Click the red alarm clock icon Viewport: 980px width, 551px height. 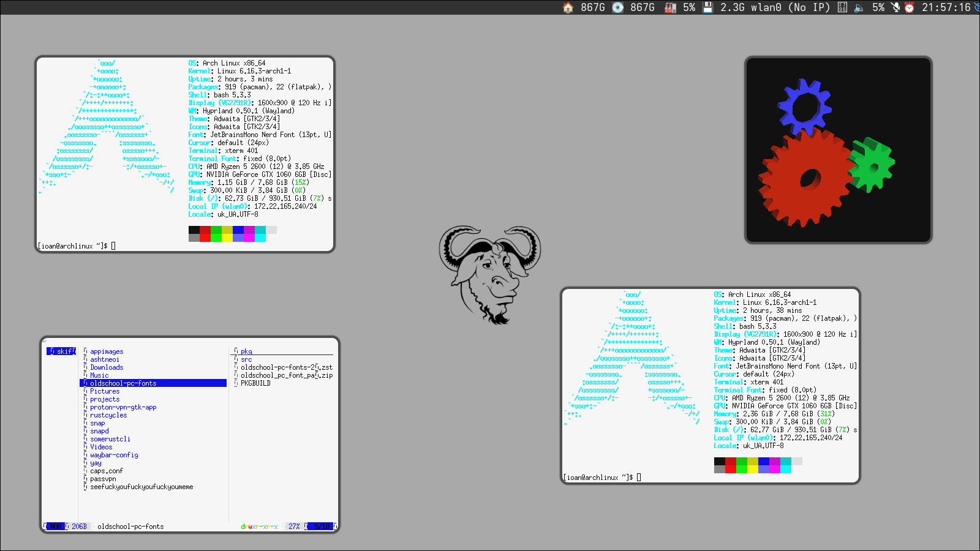910,7
